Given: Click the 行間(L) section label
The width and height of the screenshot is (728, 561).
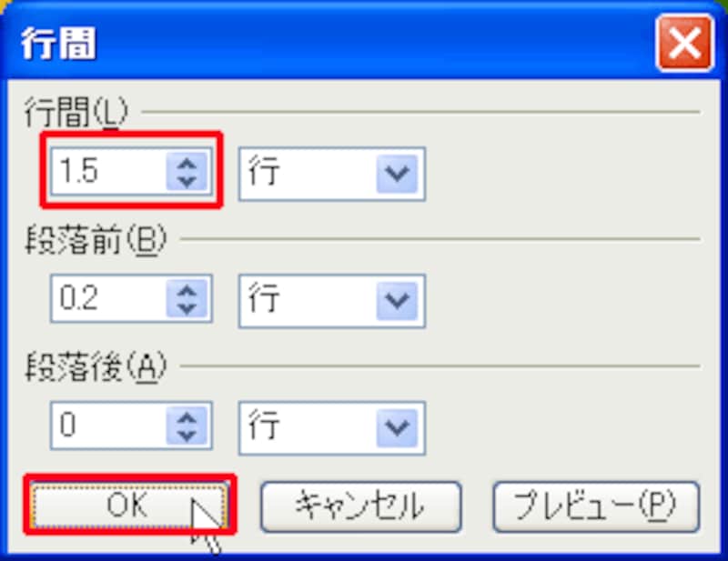Looking at the screenshot, I should (x=76, y=113).
